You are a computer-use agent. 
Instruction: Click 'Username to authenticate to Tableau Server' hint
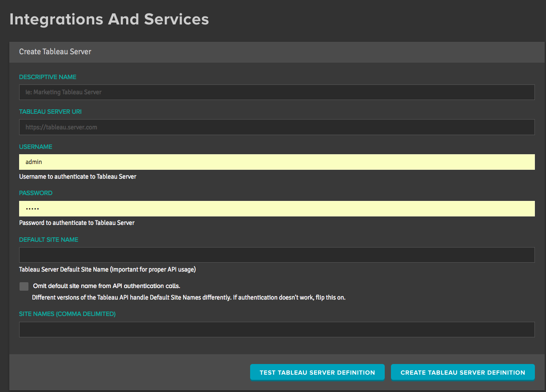pos(78,176)
